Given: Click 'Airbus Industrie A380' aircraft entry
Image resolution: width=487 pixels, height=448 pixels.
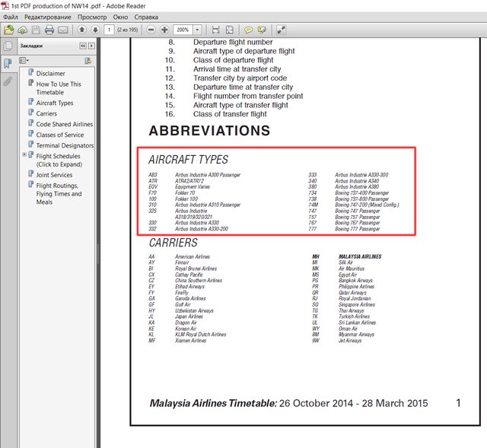Looking at the screenshot, I should point(357,186).
